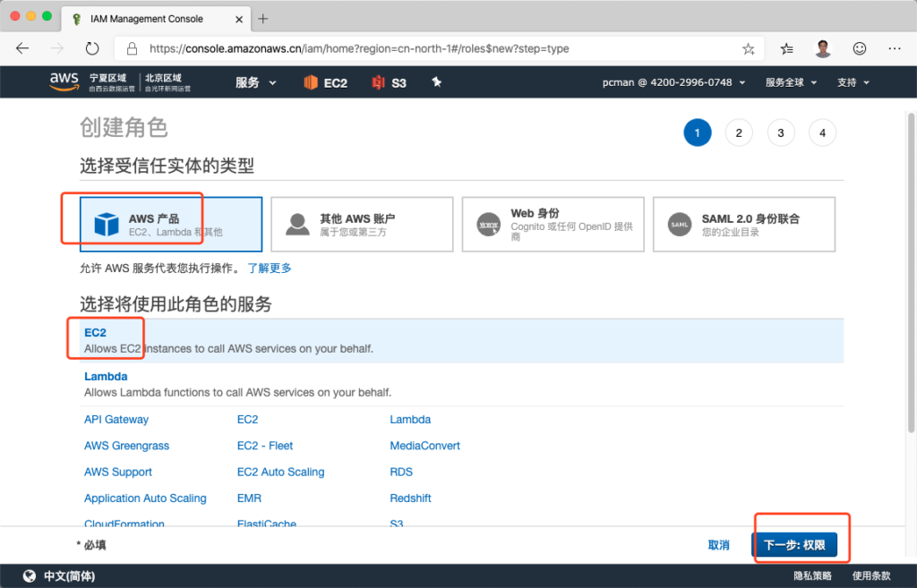This screenshot has width=917, height=588.
Task: Select the 其他 AWS 账户 entity card
Action: click(362, 225)
